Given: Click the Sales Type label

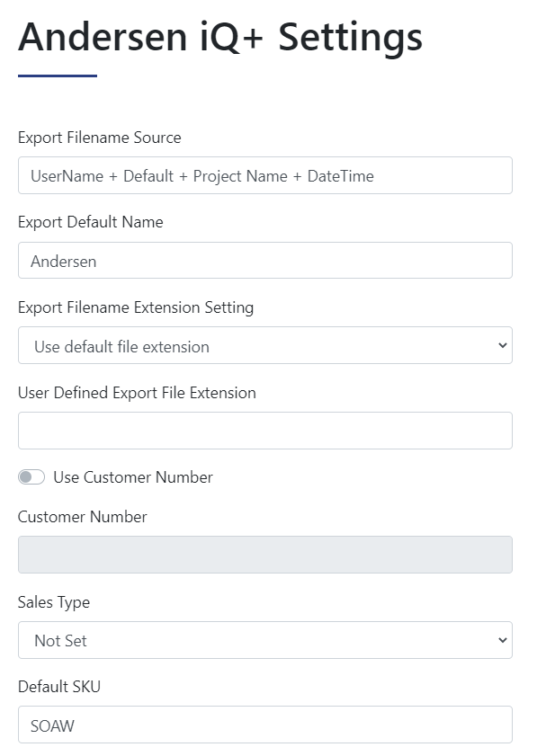Looking at the screenshot, I should click(54, 602).
